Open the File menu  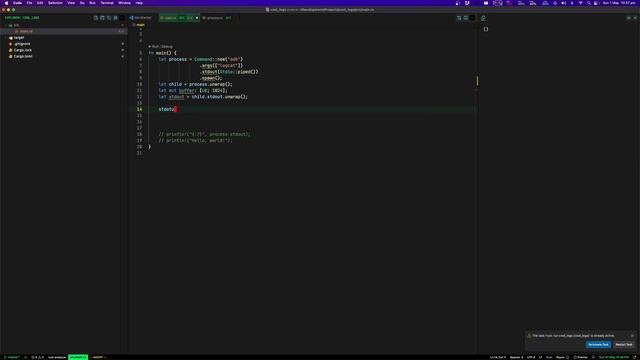pyautogui.click(x=29, y=3)
